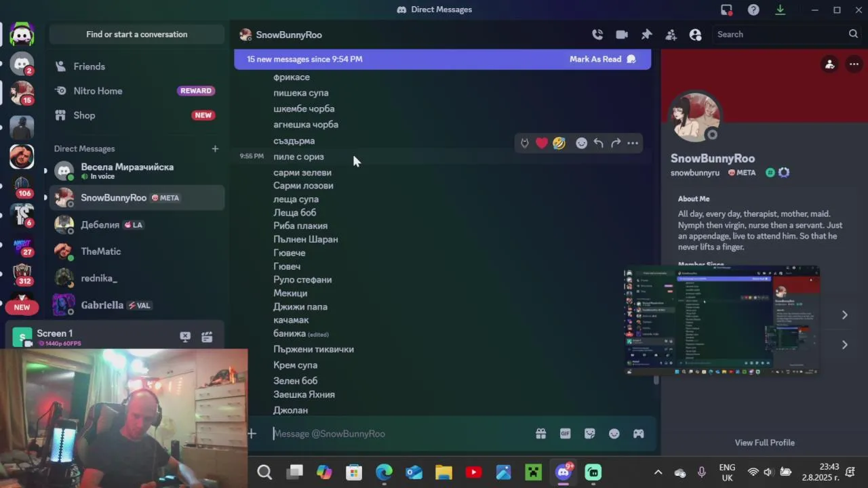Screen dimensions: 868x488
Task: Open Minecraft from taskbar
Action: click(x=534, y=472)
